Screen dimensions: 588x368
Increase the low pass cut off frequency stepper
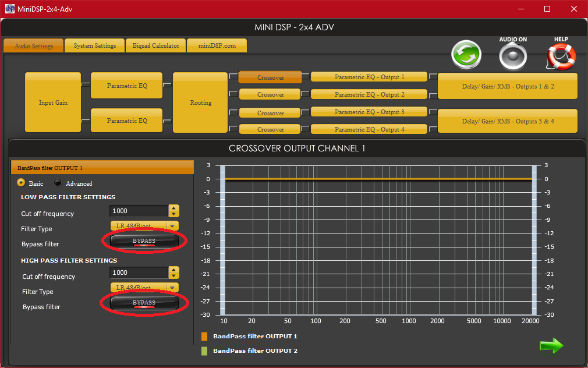(x=173, y=208)
